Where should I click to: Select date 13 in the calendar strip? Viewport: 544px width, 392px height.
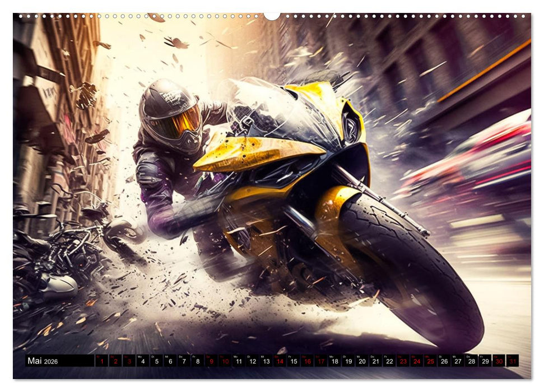coord(266,361)
